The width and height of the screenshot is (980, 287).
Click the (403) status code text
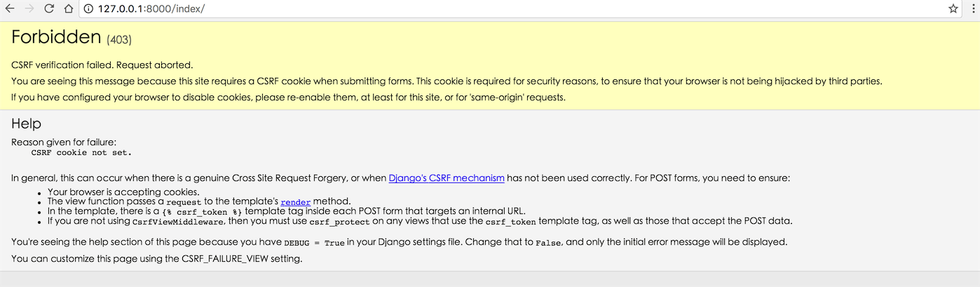pos(119,39)
